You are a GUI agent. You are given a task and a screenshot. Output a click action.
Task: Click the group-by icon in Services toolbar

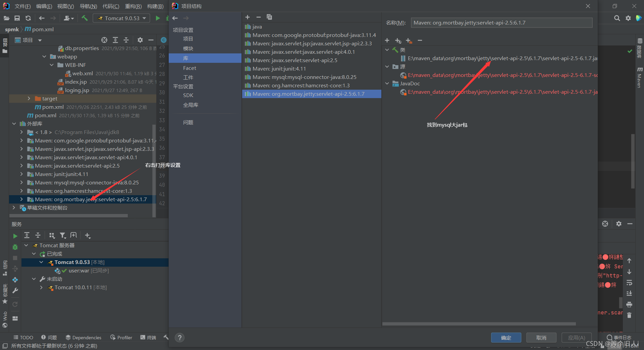tap(52, 235)
